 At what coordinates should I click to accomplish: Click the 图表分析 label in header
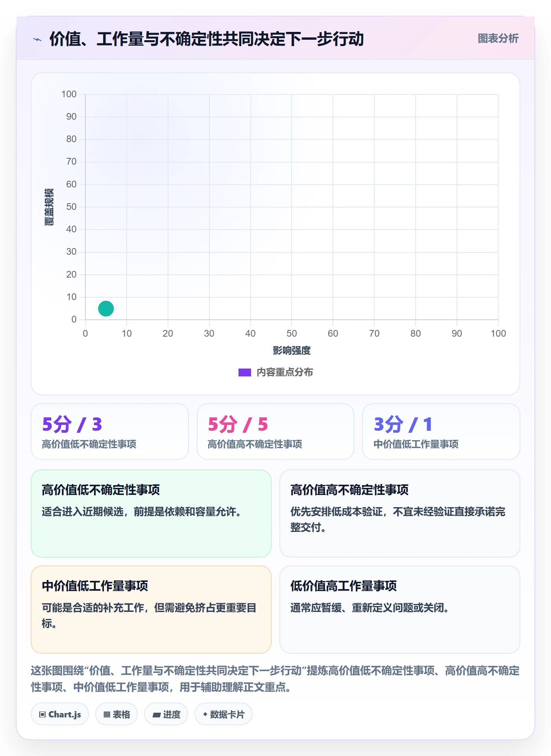(498, 39)
